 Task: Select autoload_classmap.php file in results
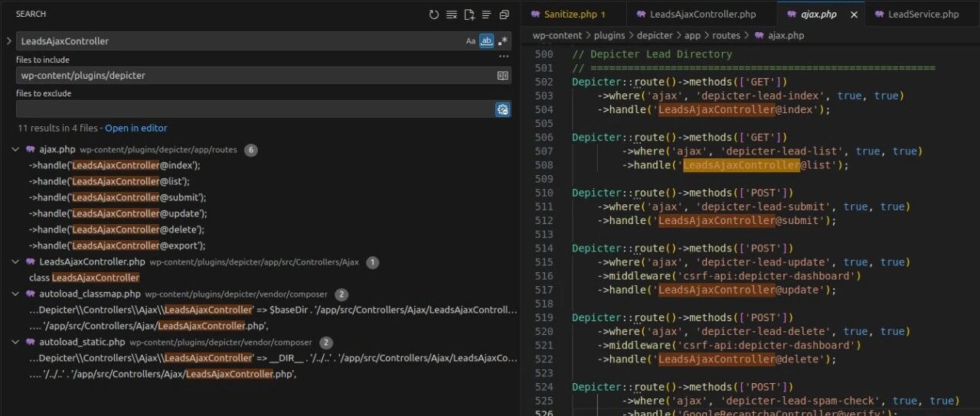coord(90,294)
